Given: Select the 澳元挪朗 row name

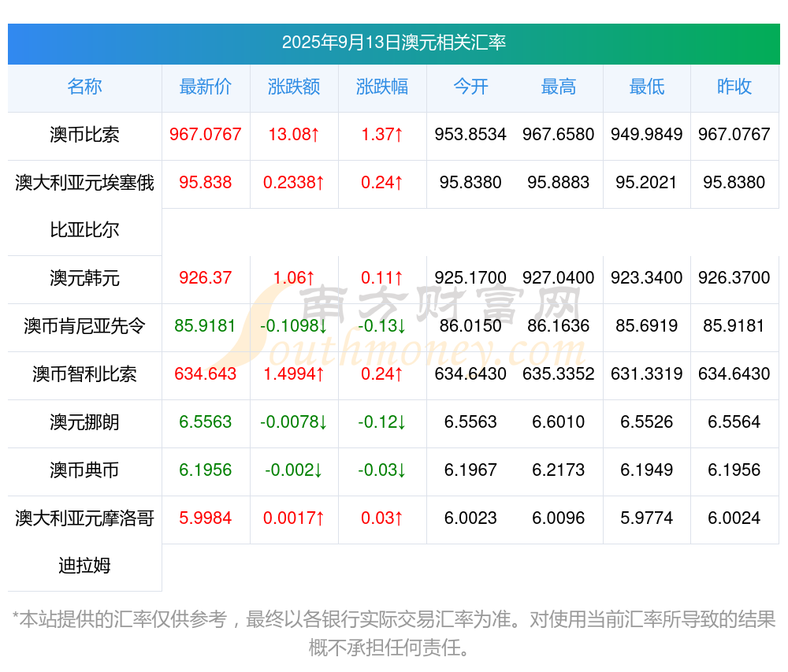Looking at the screenshot, I should pyautogui.click(x=84, y=422).
